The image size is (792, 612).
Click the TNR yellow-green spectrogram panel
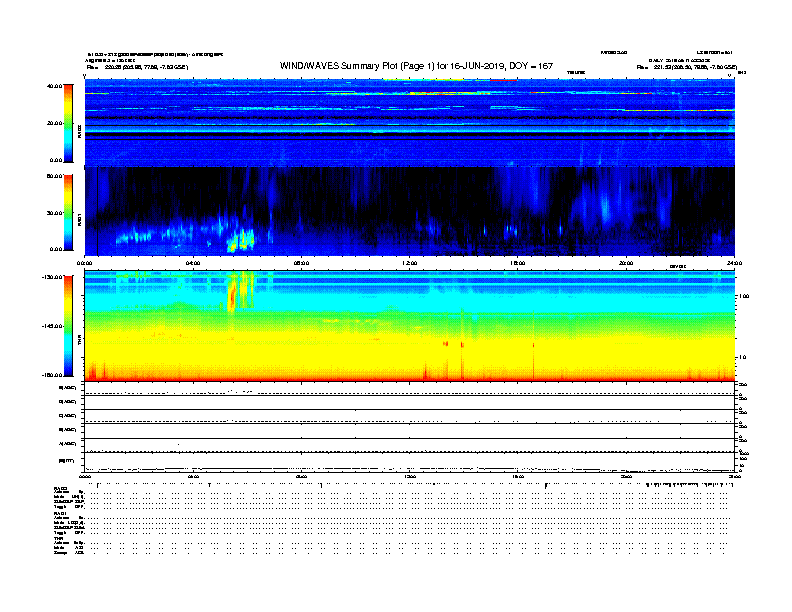(x=410, y=326)
